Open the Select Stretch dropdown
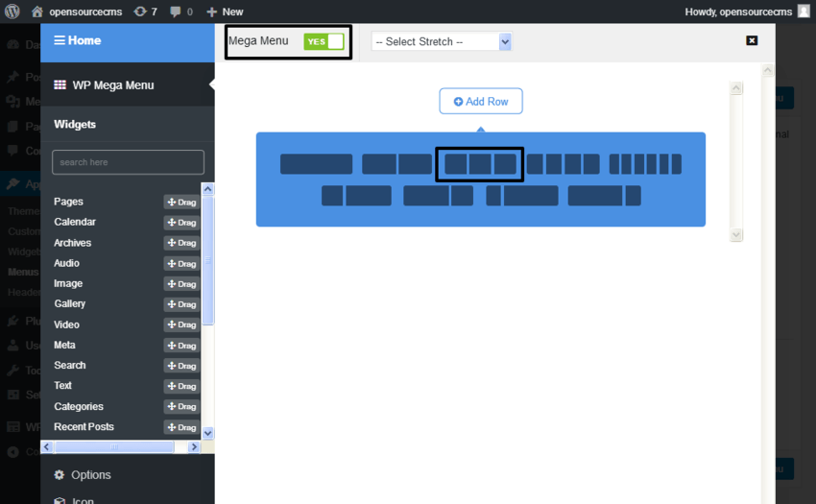The height and width of the screenshot is (504, 816). point(442,41)
